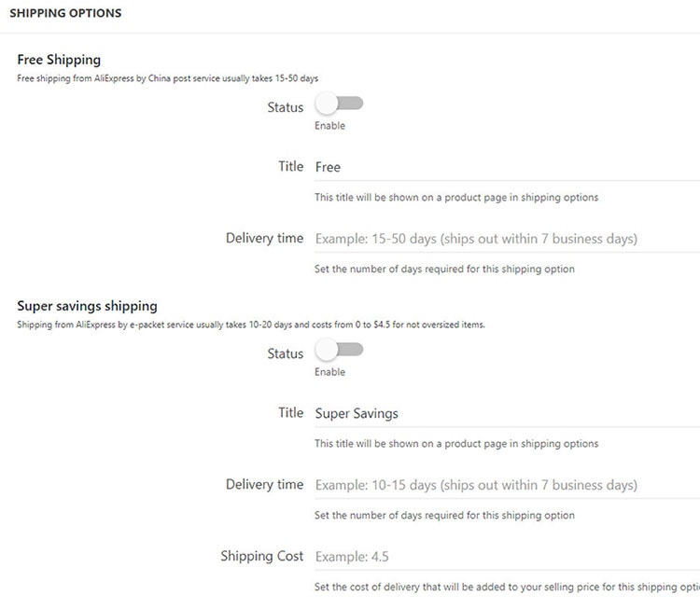Click the Enable label under Super savings status
Viewport: 700px width, 609px height.
pos(329,372)
